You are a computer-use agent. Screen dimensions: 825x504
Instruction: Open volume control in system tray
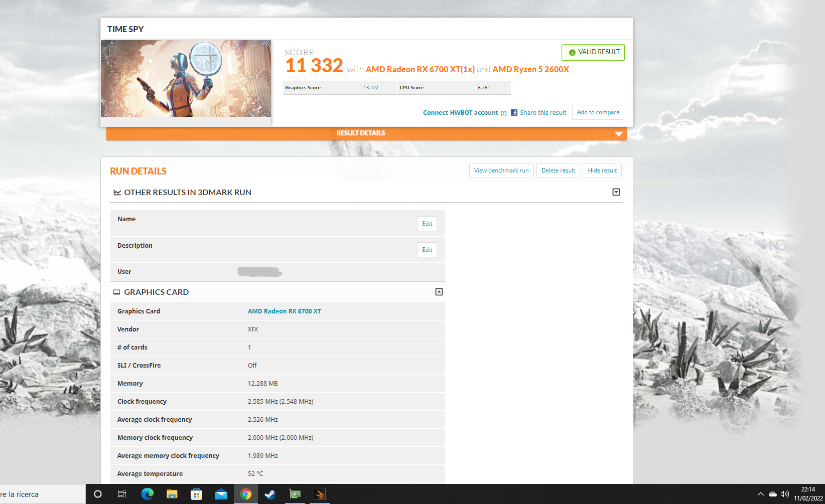pyautogui.click(x=785, y=494)
